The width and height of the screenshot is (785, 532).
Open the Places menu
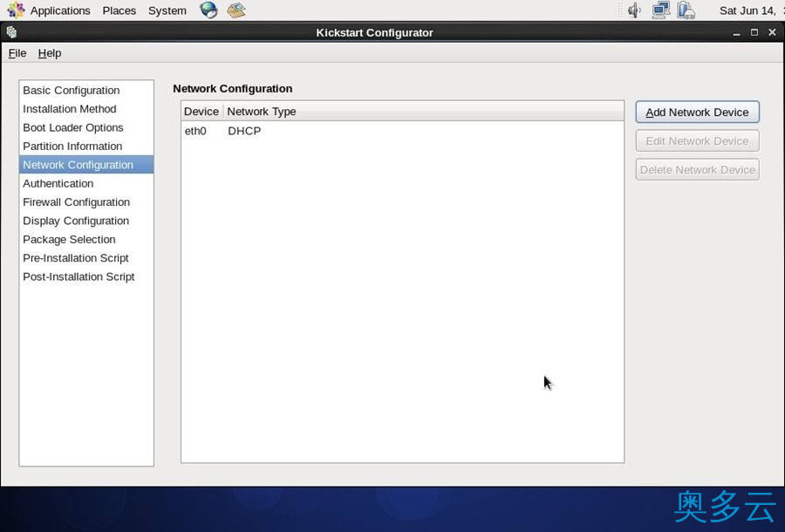(x=119, y=10)
